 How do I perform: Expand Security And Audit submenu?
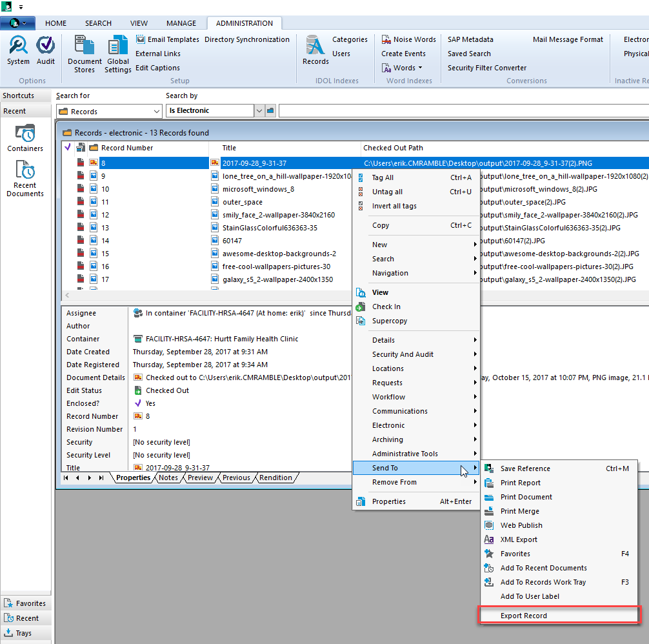pos(416,354)
